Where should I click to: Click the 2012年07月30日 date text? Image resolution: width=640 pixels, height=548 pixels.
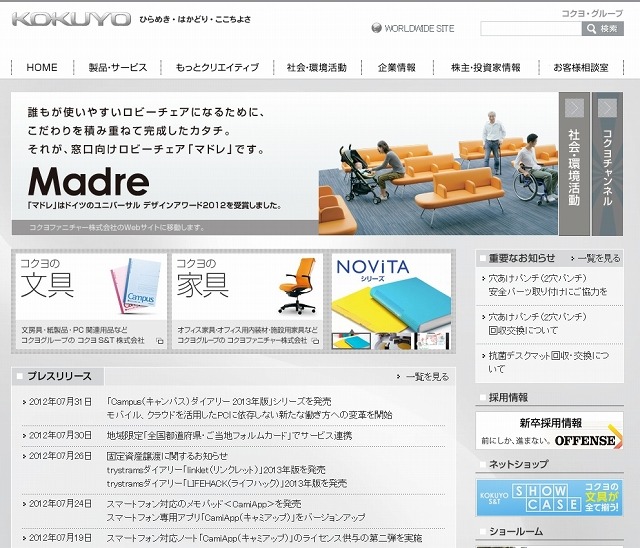[x=60, y=435]
